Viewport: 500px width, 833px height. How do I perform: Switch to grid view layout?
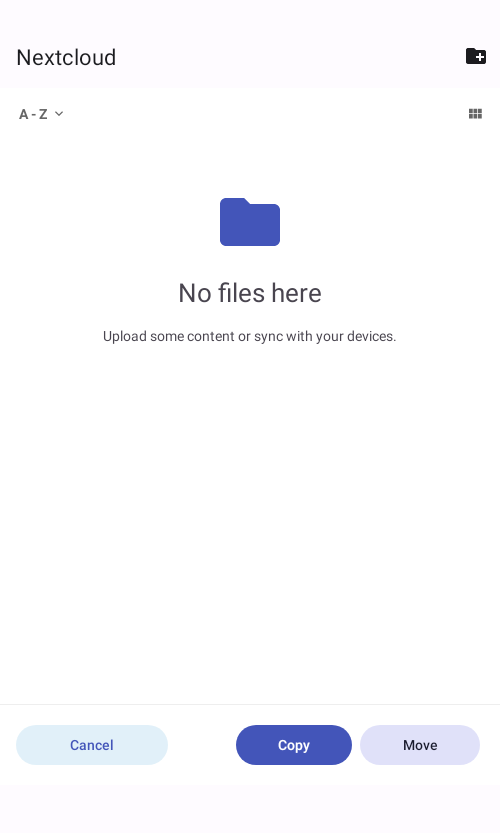475,114
